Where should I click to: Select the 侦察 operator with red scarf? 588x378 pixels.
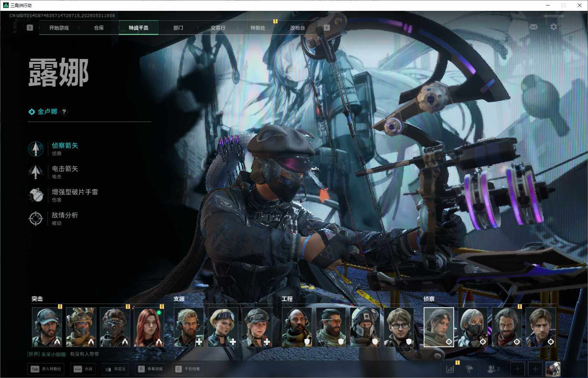(x=507, y=327)
